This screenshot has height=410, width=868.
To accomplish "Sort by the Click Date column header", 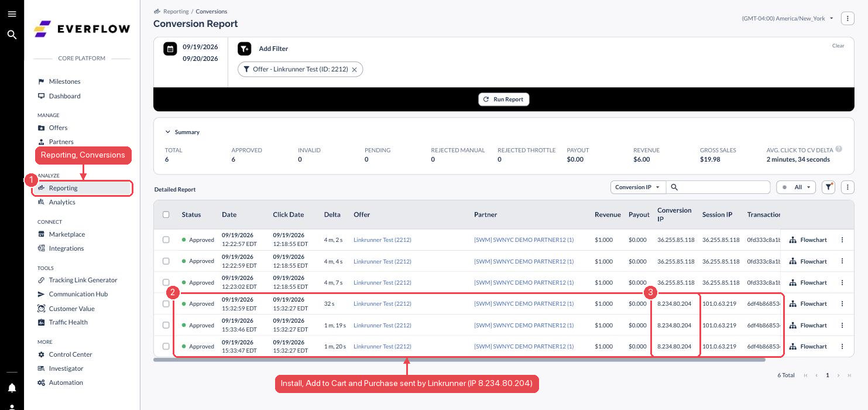I will [288, 214].
